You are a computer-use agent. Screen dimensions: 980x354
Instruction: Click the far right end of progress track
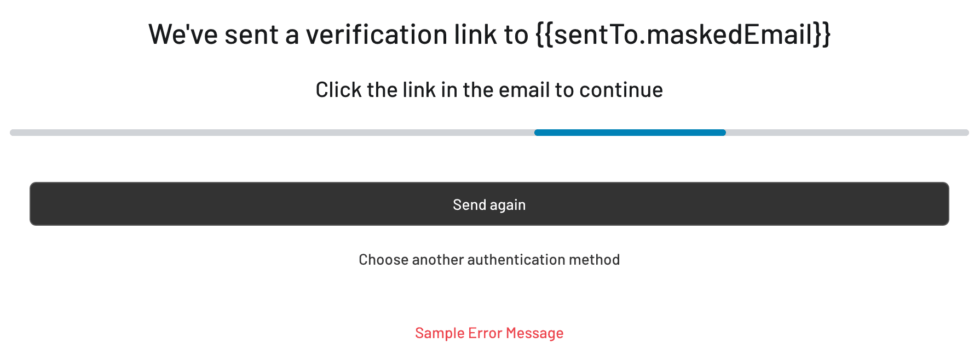(x=965, y=133)
